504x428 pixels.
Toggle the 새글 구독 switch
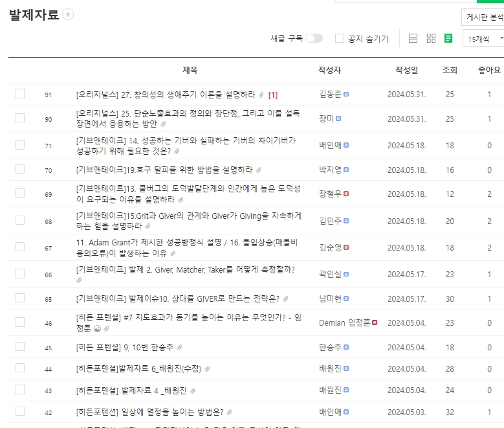click(x=314, y=38)
